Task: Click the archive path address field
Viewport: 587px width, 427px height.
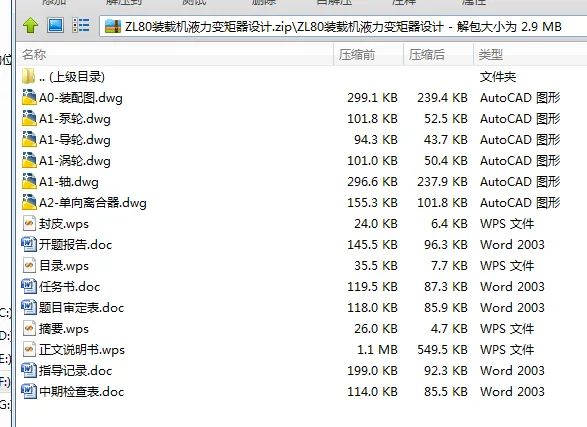Action: click(343, 27)
